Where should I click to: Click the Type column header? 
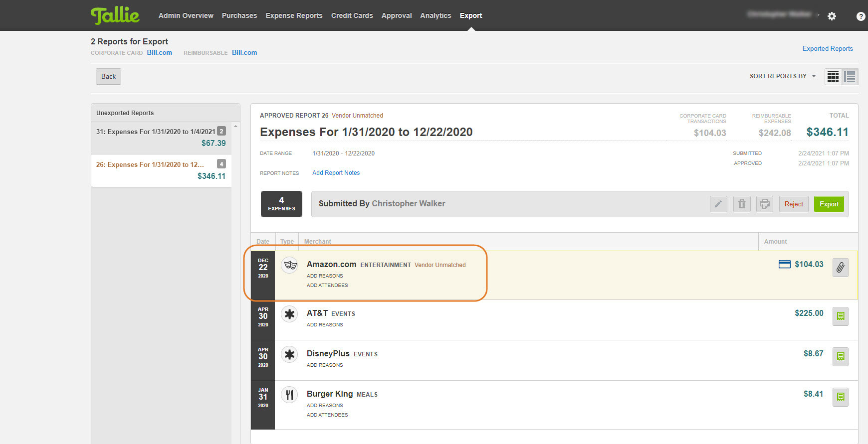pos(287,241)
